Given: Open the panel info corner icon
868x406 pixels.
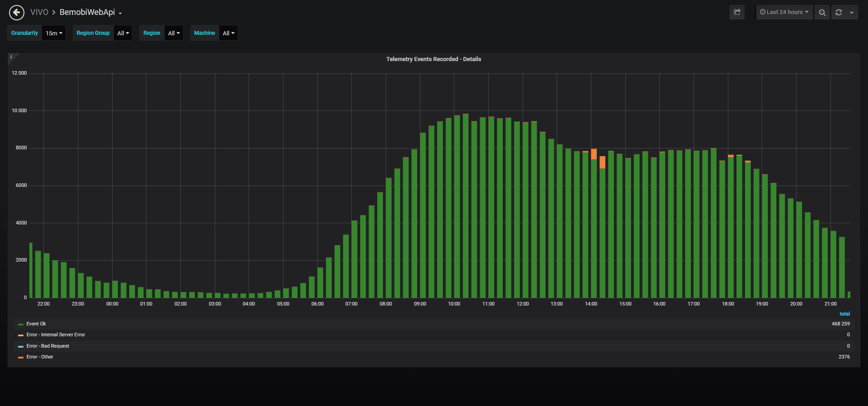Looking at the screenshot, I should 11,57.
